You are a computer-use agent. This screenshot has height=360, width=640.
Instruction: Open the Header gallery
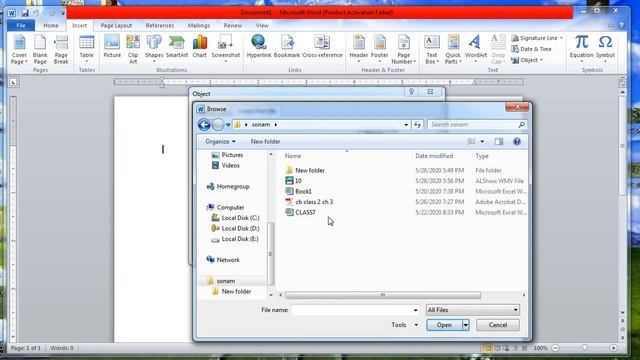coord(358,48)
